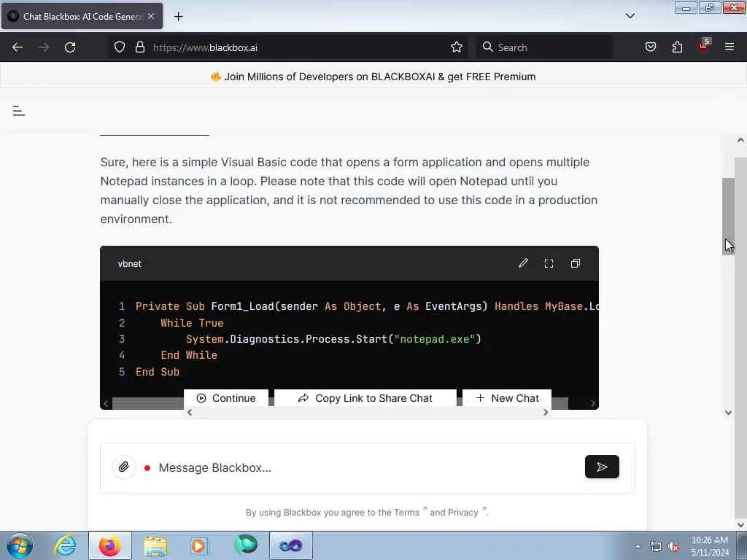Viewport: 747px width, 560px height.
Task: Expand code block to fullscreen
Action: [549, 263]
